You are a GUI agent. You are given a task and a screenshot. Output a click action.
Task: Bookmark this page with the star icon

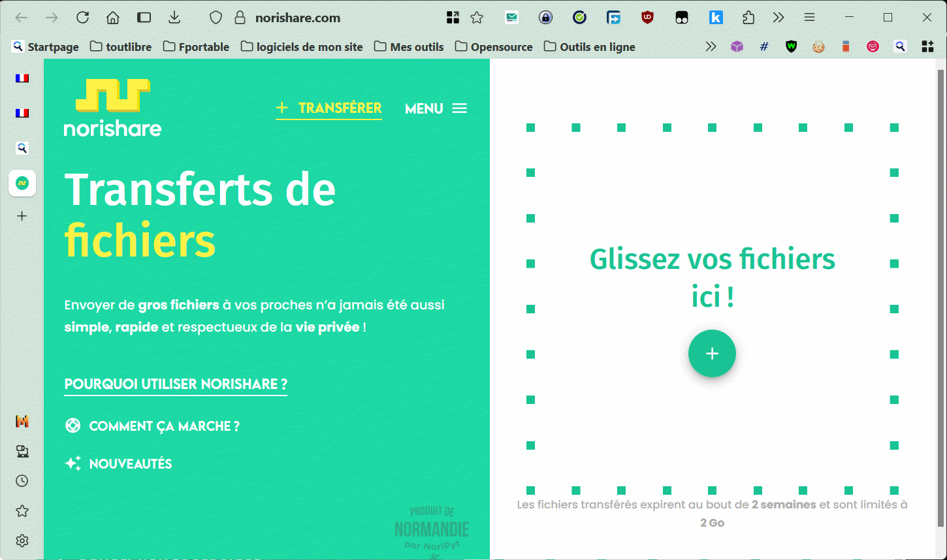point(477,18)
